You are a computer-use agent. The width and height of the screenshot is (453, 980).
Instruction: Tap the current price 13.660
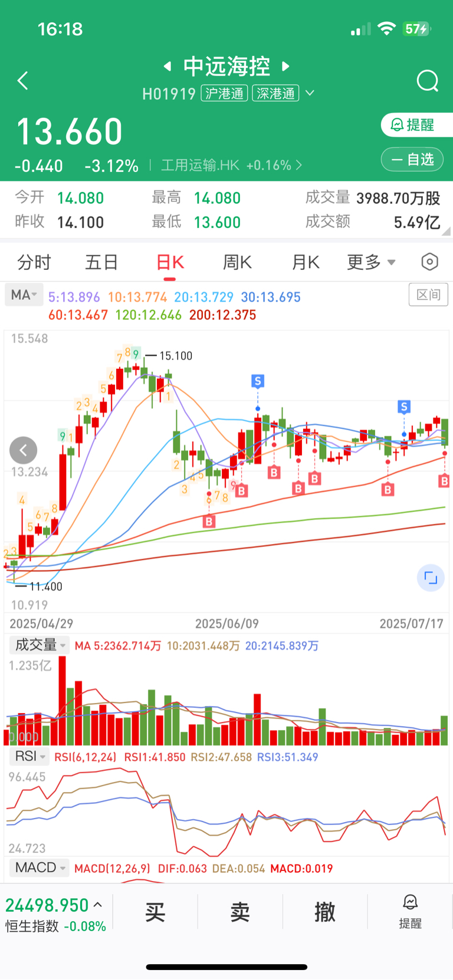70,131
